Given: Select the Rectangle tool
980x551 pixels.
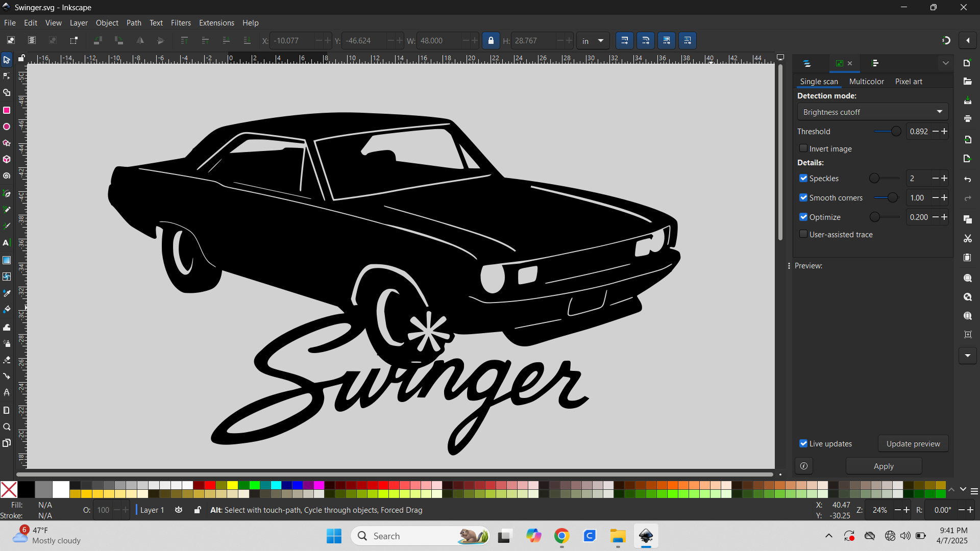Looking at the screenshot, I should tap(7, 110).
